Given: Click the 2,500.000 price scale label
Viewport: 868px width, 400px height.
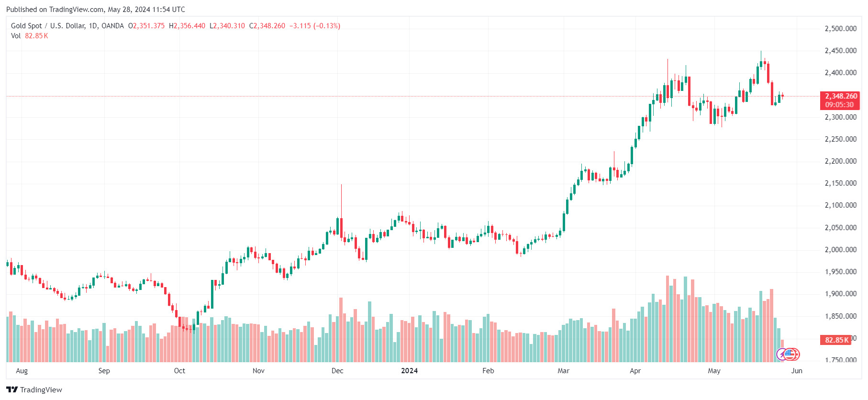Looking at the screenshot, I should coord(840,29).
